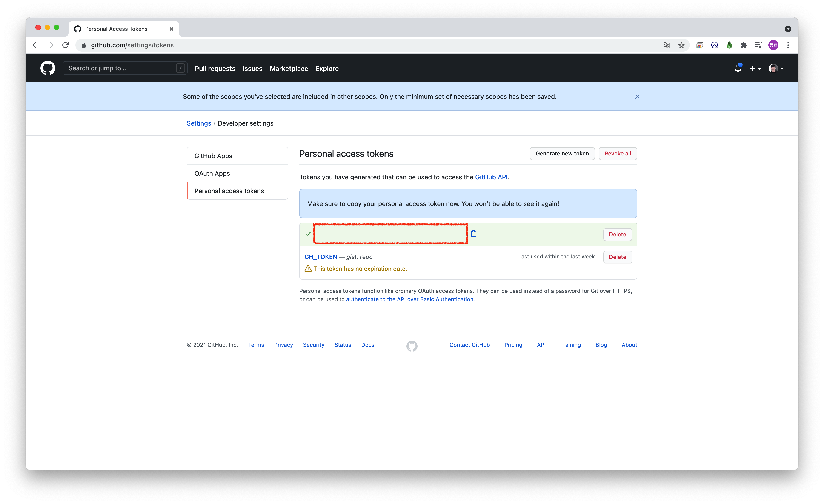824x504 pixels.
Task: Click the address bar URL
Action: (x=132, y=45)
